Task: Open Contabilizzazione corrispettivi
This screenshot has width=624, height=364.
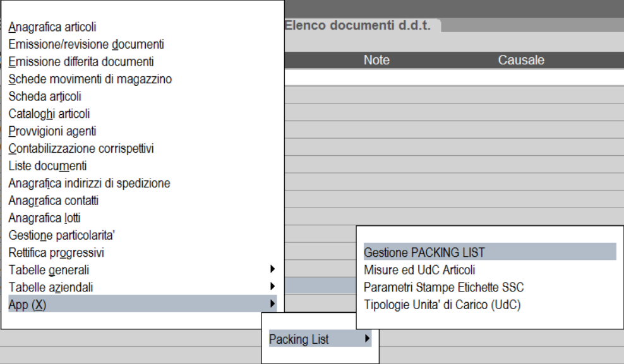Action: [x=81, y=149]
